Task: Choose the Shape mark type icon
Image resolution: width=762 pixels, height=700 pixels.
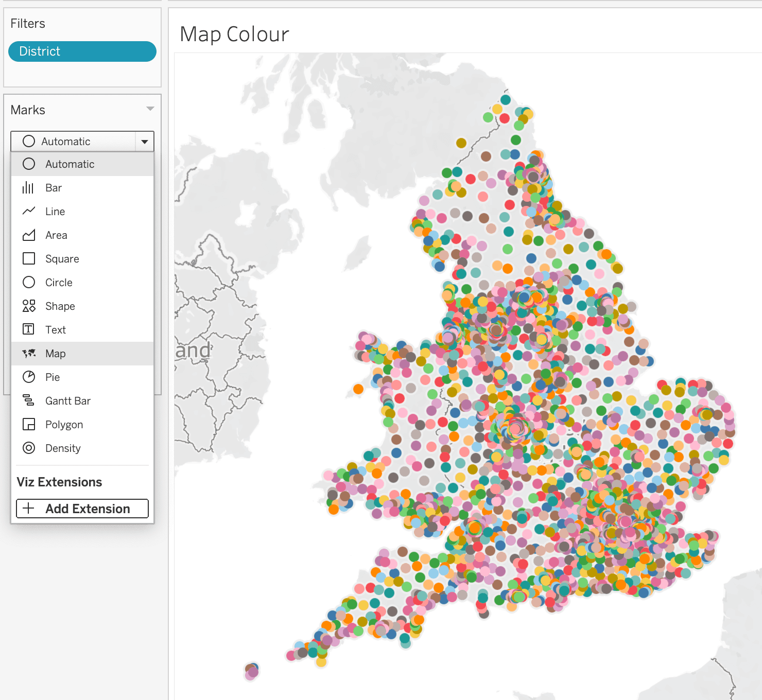Action: (x=29, y=306)
